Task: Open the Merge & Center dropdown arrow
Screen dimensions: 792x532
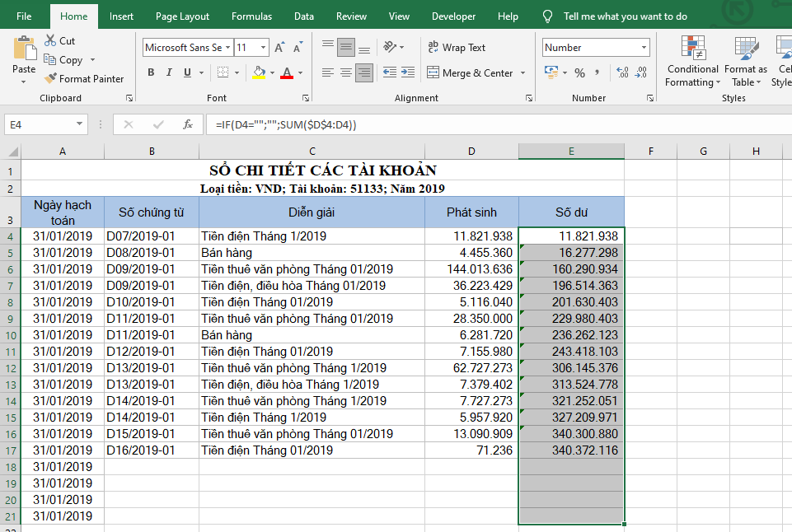Action: tap(523, 73)
